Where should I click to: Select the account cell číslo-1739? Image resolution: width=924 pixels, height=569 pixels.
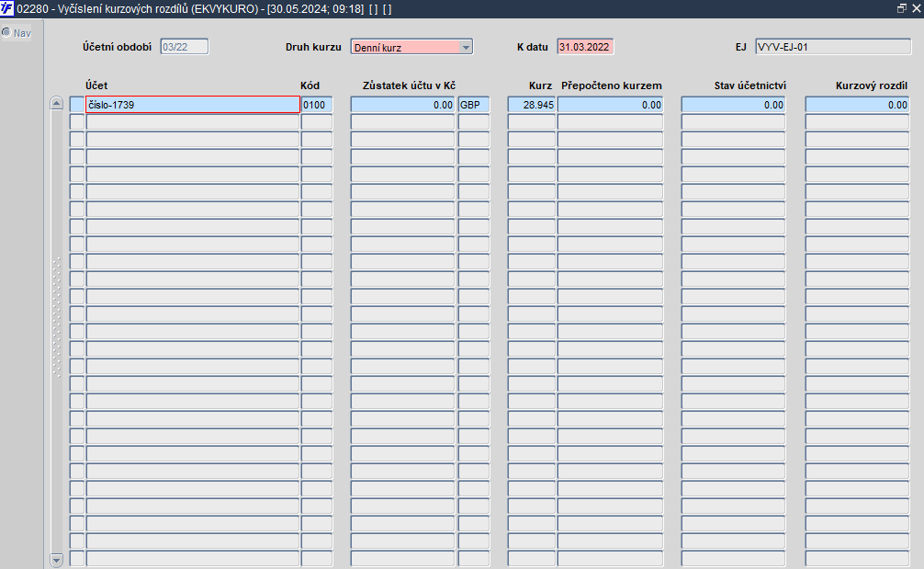click(193, 105)
